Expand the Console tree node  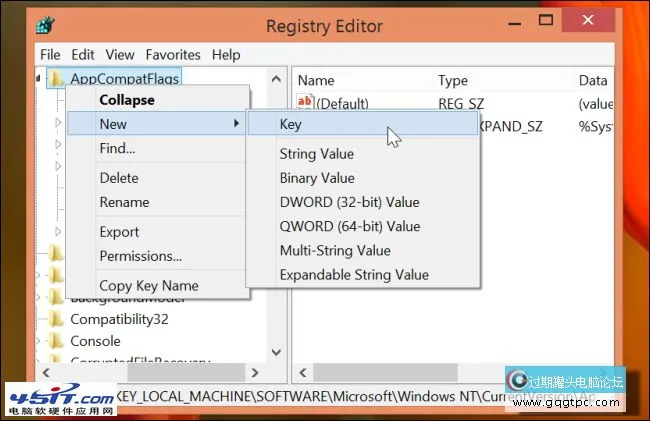point(39,342)
